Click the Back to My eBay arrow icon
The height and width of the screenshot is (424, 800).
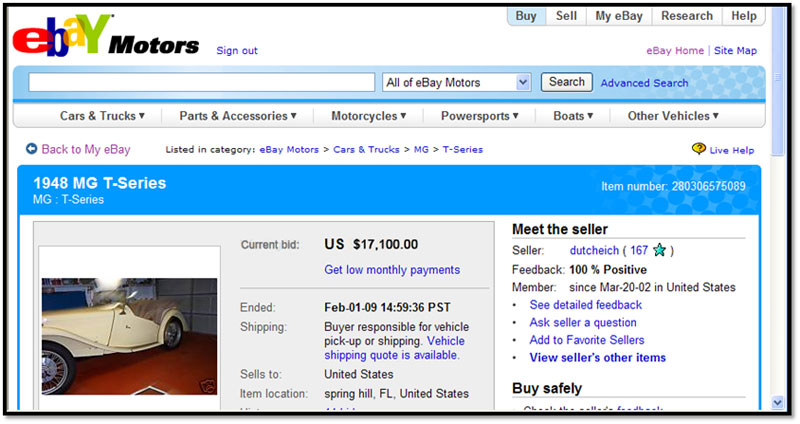coord(32,148)
